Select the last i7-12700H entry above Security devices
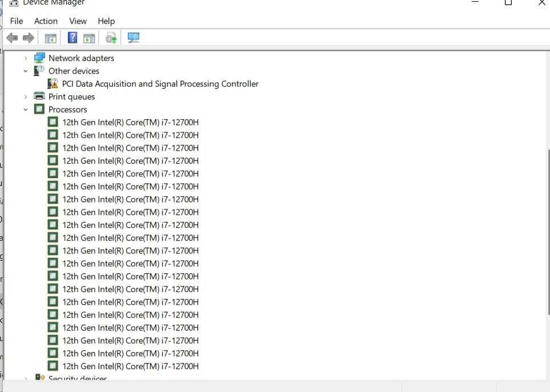The height and width of the screenshot is (392, 550). pyautogui.click(x=130, y=366)
